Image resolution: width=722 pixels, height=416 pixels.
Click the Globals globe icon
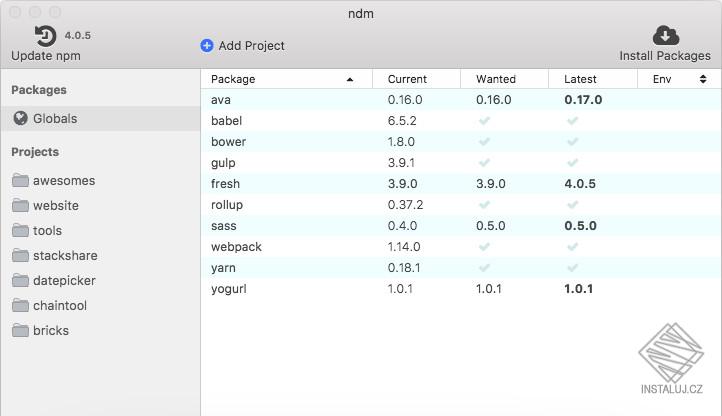coord(20,118)
